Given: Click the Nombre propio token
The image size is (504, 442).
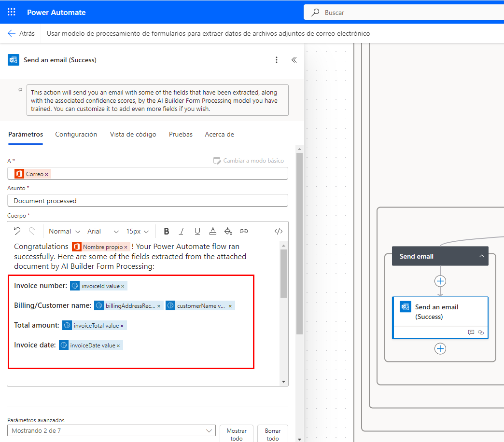Looking at the screenshot, I should point(101,247).
